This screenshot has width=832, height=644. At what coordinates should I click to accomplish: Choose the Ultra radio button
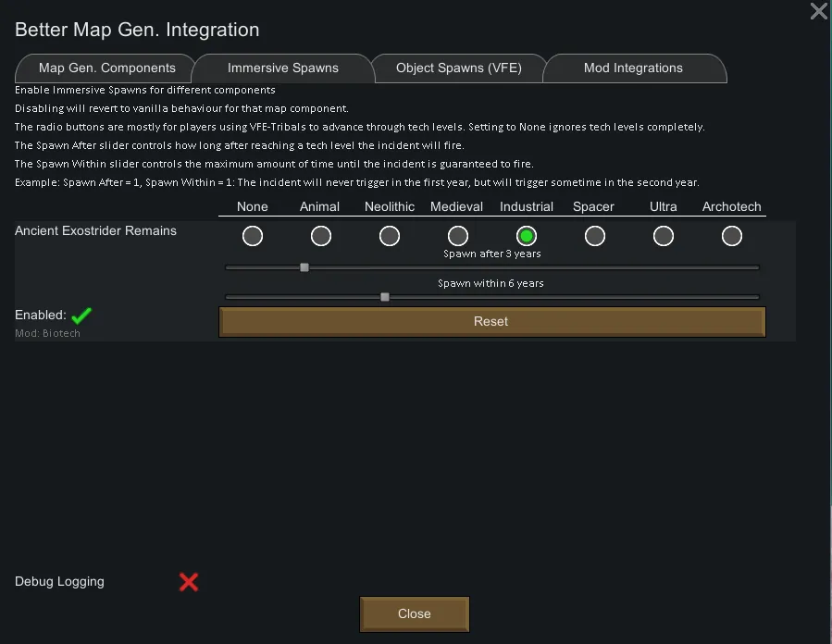click(x=664, y=236)
